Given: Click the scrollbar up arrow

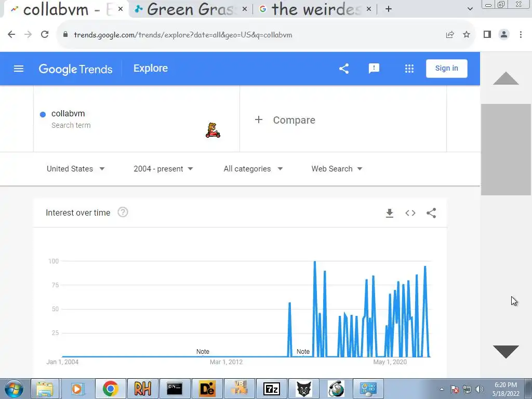Looking at the screenshot, I should pyautogui.click(x=506, y=78).
